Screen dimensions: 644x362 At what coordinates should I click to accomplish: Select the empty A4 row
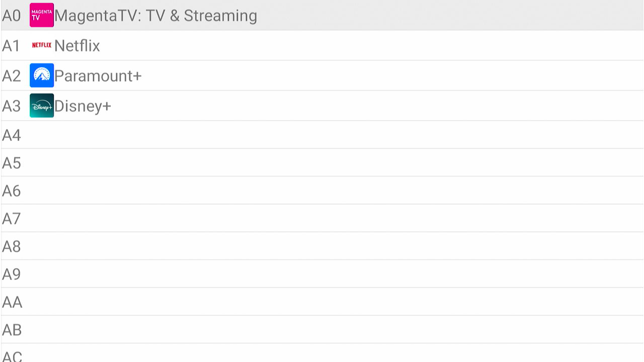tap(322, 135)
